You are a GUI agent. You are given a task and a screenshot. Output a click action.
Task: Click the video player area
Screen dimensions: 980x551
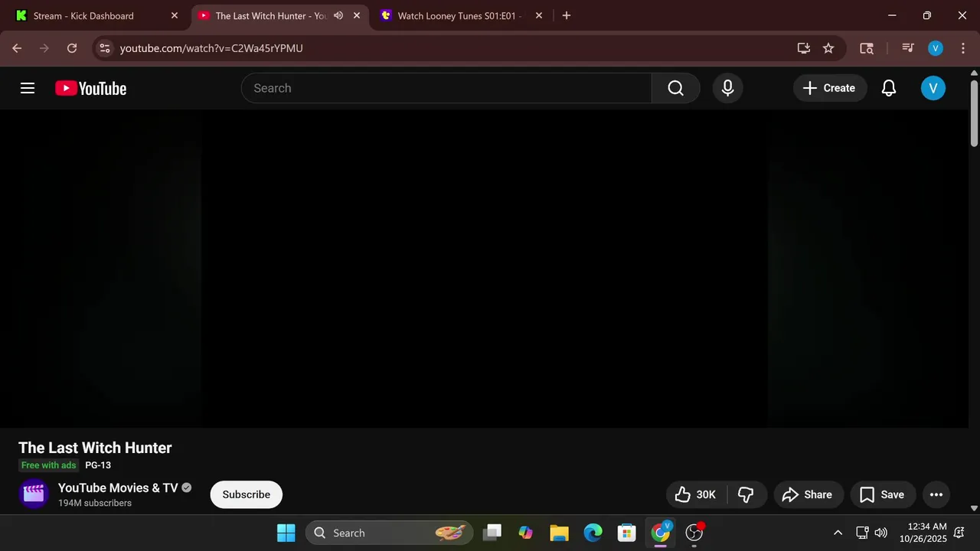(x=484, y=269)
